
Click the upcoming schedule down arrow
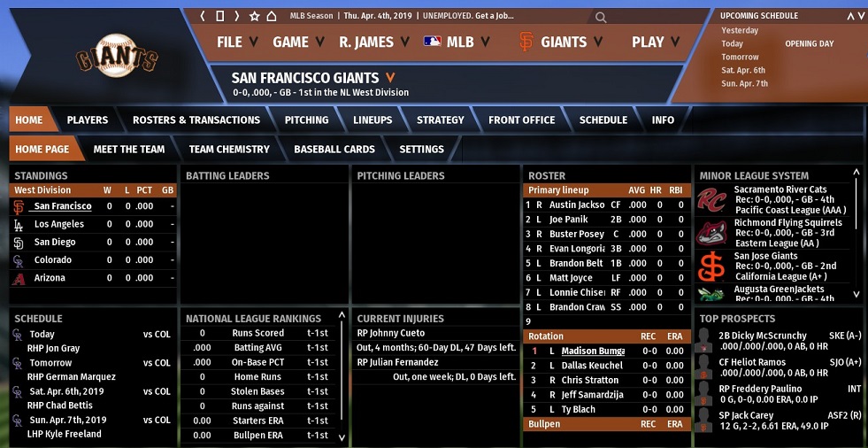[x=860, y=16]
